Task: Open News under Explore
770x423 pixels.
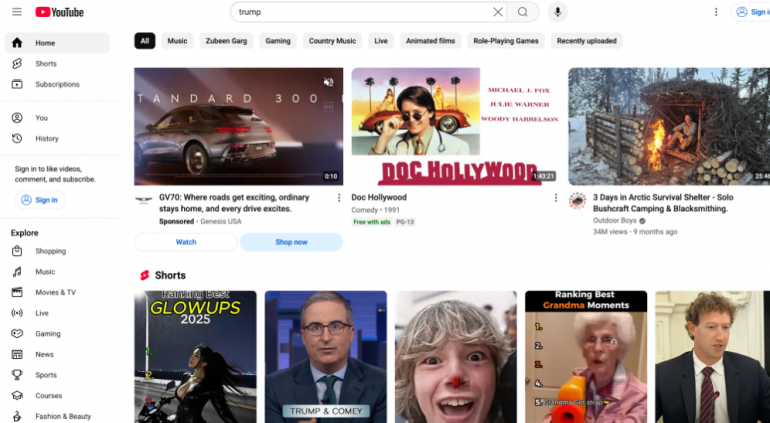Action: point(57,354)
